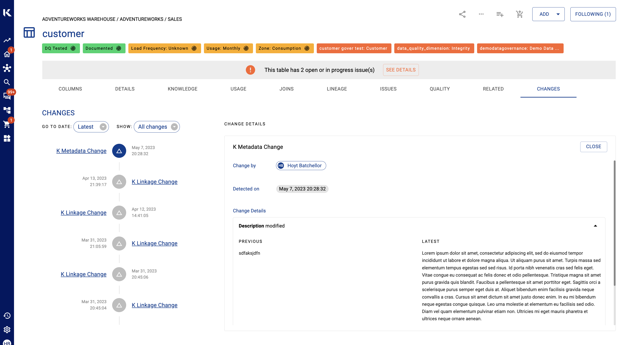The width and height of the screenshot is (644, 345).
Task: Open the Show All changes dropdown
Action: [157, 127]
